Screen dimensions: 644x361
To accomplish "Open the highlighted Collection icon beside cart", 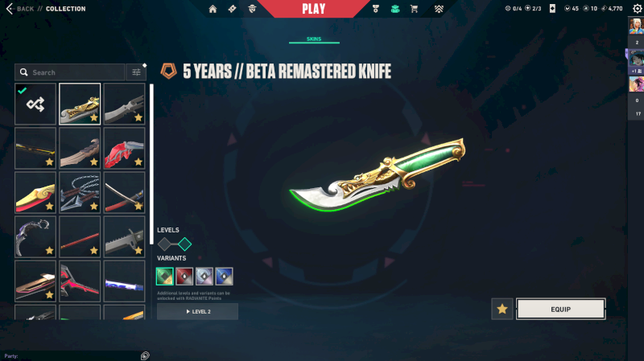I will pyautogui.click(x=395, y=9).
